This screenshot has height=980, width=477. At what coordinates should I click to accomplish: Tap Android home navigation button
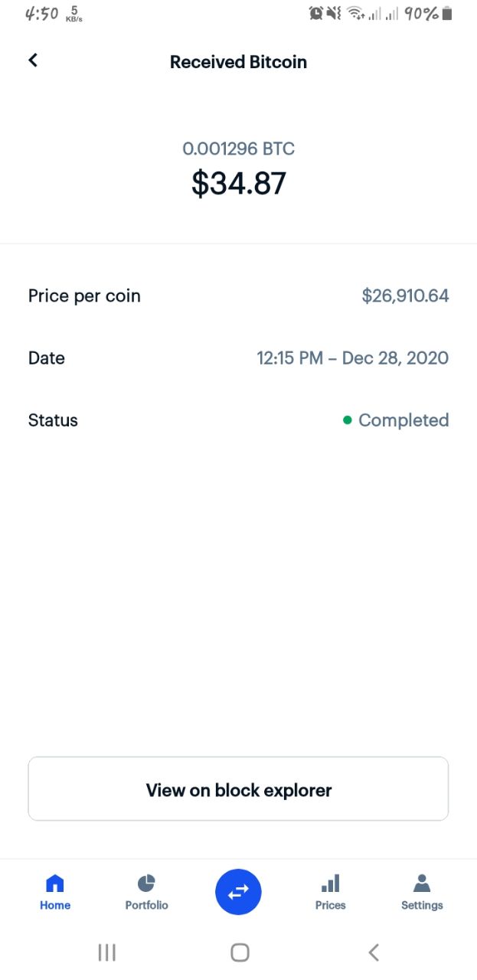pyautogui.click(x=240, y=952)
